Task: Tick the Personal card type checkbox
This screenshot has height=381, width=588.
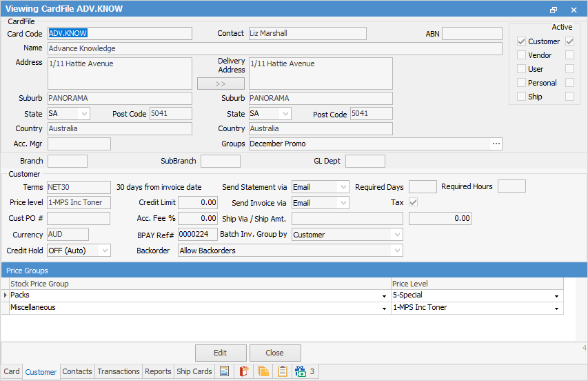Action: 521,83
